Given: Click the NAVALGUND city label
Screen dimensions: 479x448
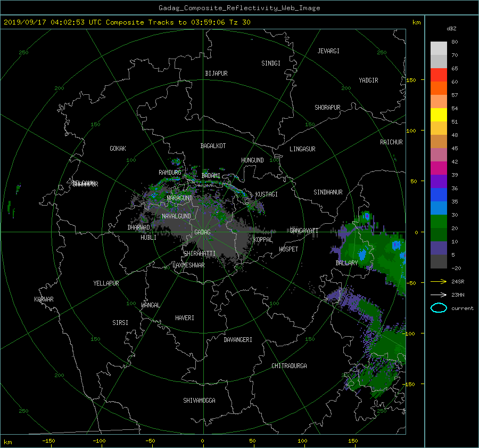Looking at the screenshot, I should [x=176, y=216].
